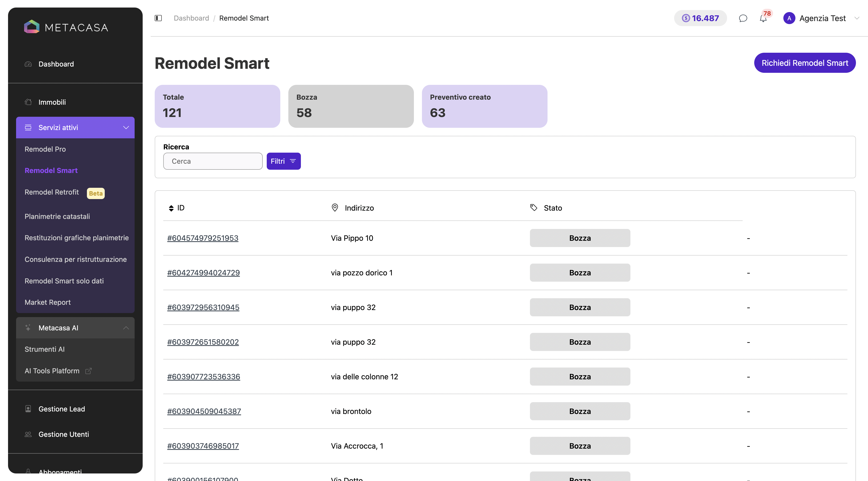Screen dimensions: 868x481
Task: Click Bozza status for via brontolo
Action: click(x=580, y=412)
